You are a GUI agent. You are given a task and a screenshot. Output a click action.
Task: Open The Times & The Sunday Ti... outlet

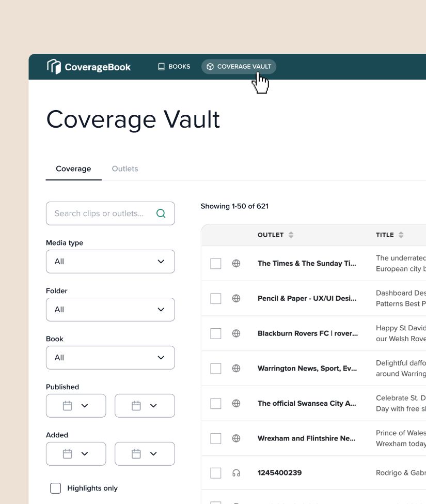coord(307,264)
